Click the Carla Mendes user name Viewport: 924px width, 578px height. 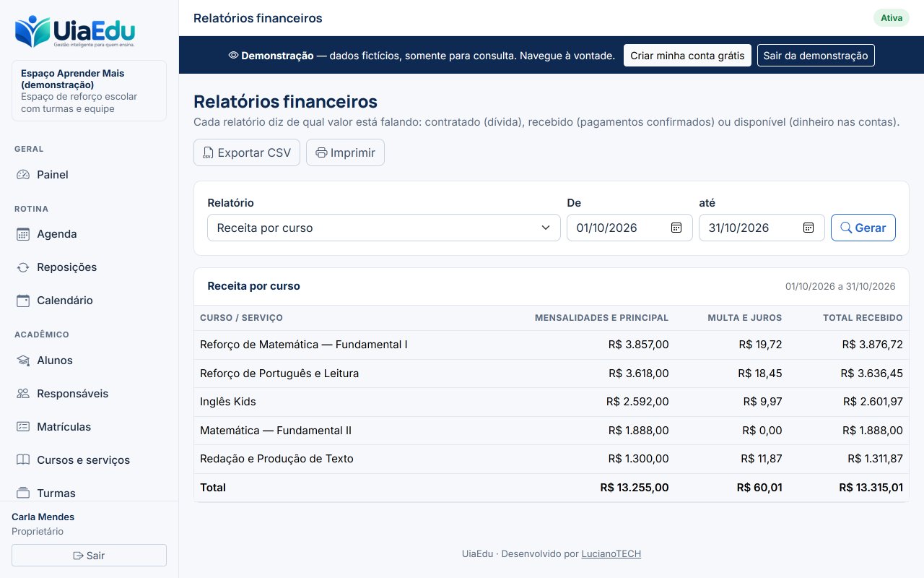(x=43, y=517)
